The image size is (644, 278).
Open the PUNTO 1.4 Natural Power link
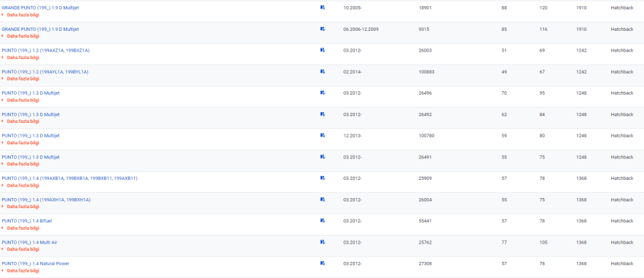(x=36, y=263)
